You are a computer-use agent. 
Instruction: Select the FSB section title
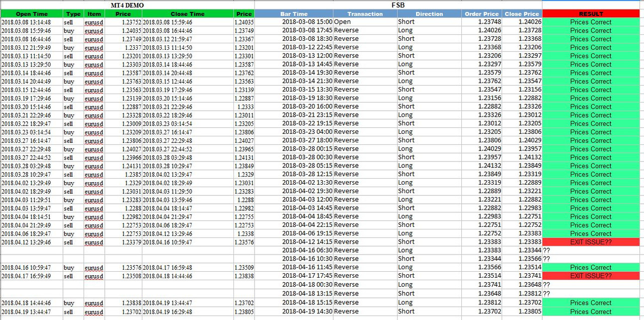[x=398, y=5]
